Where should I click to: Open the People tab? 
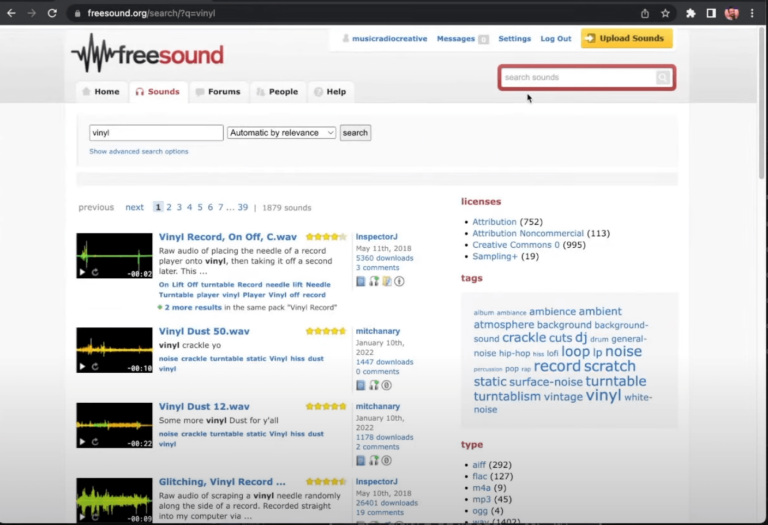tap(278, 92)
